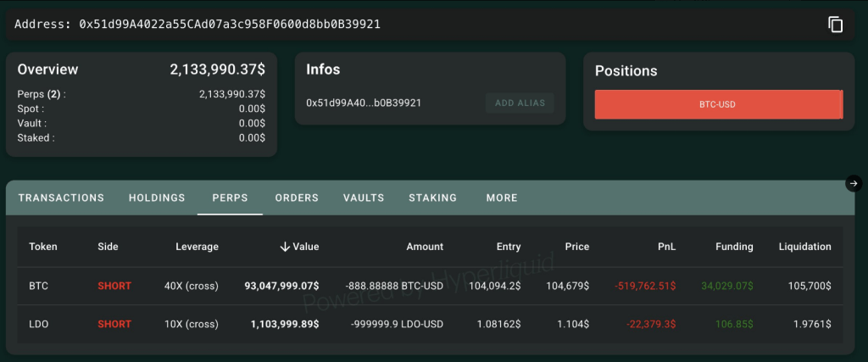The width and height of the screenshot is (868, 362).
Task: Click the Liquidation column header
Action: pyautogui.click(x=804, y=247)
